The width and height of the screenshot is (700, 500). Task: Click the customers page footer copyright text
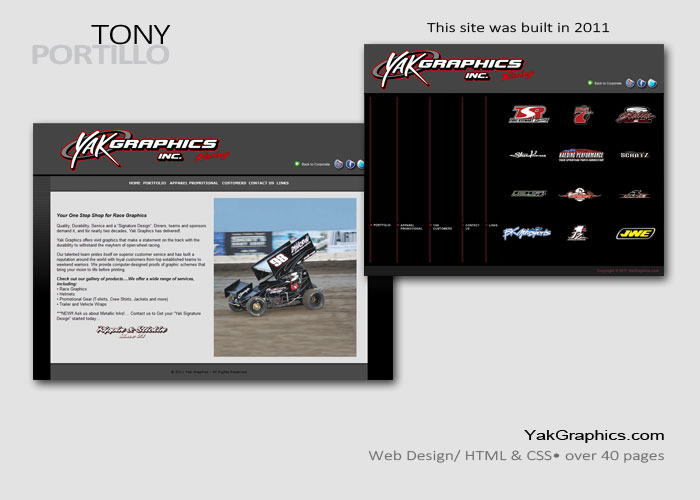628,271
